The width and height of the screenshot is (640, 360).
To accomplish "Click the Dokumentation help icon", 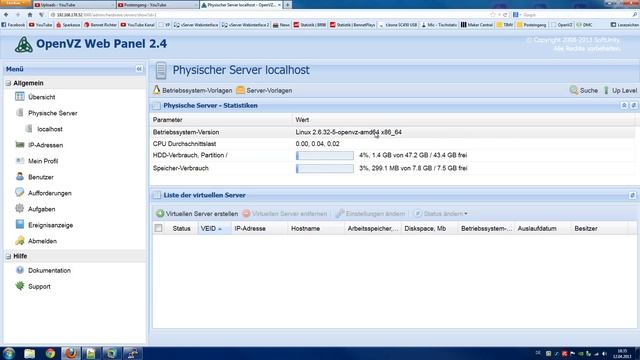I will point(20,270).
